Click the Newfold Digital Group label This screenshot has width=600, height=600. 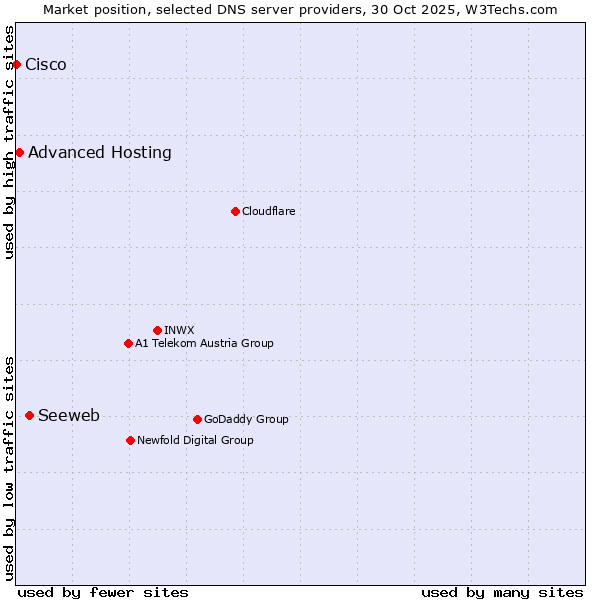tap(195, 441)
